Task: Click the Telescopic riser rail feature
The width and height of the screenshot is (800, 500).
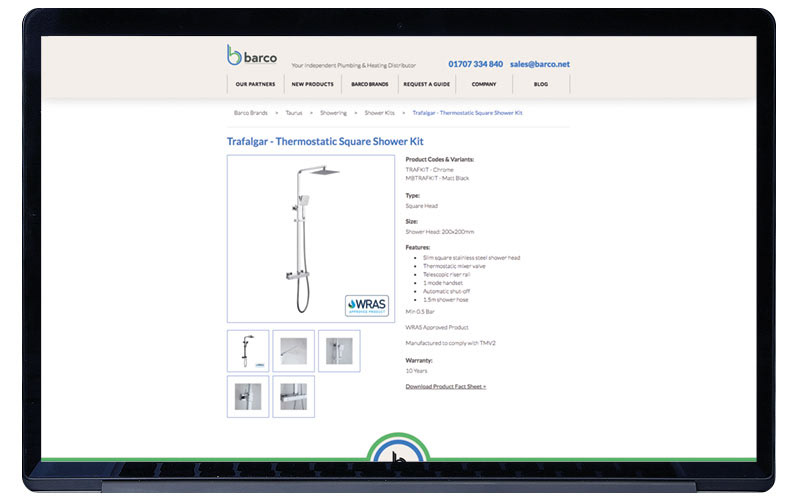Action: [446, 274]
